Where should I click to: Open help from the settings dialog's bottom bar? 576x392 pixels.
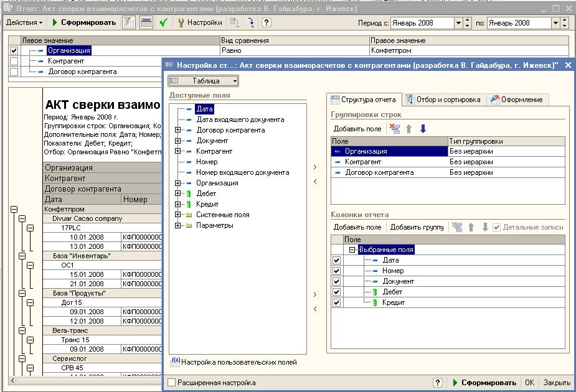click(x=438, y=383)
